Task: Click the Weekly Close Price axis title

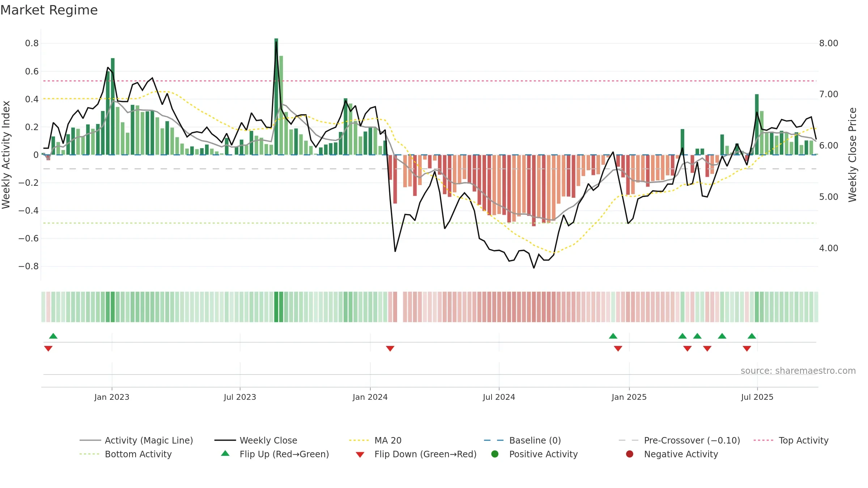Action: (852, 155)
